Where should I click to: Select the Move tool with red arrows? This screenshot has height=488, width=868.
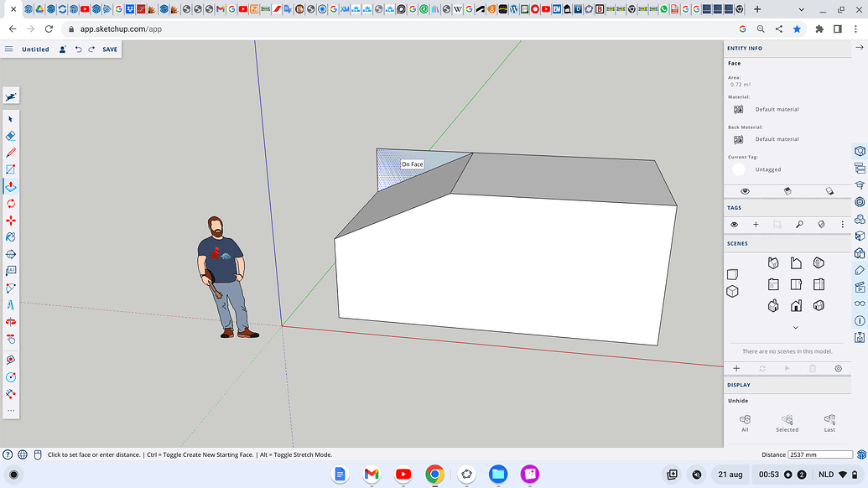pos(11,221)
